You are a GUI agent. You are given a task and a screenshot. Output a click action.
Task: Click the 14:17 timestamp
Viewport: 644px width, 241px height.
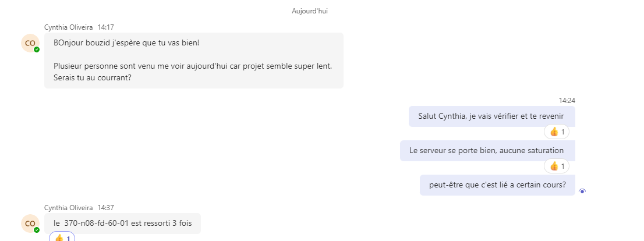(x=105, y=27)
